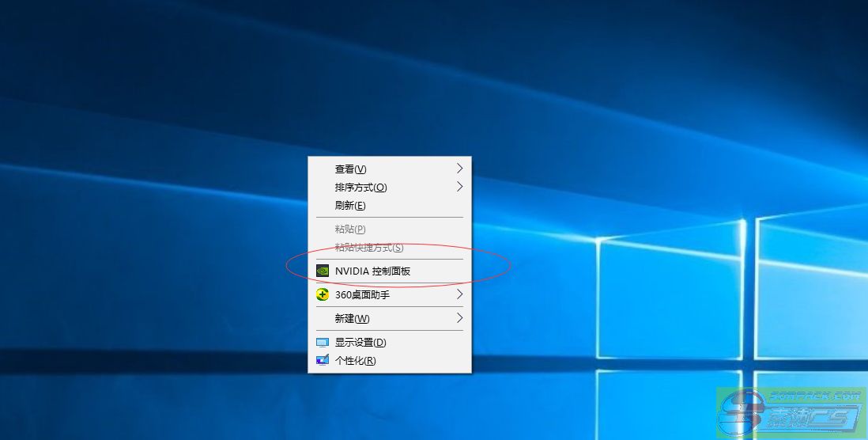Choose 排序方式(O) from the context menu

click(x=360, y=188)
